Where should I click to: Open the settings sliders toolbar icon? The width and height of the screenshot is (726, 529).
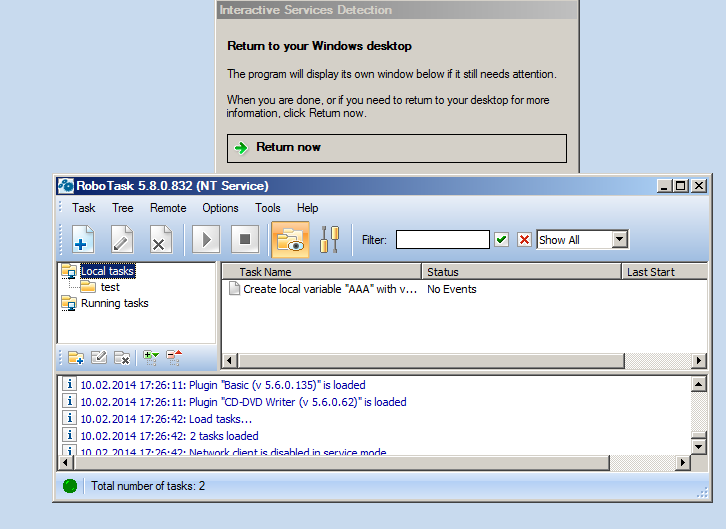click(x=330, y=240)
